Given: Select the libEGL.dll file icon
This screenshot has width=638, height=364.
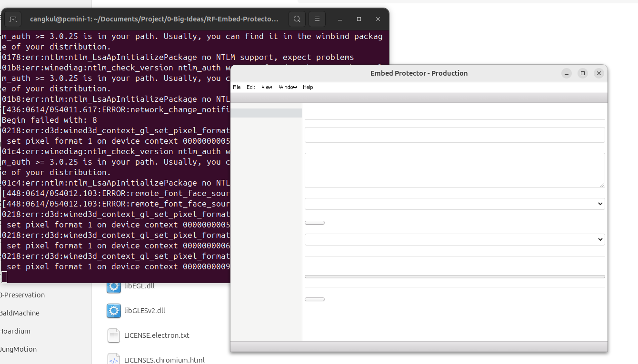Looking at the screenshot, I should (114, 286).
